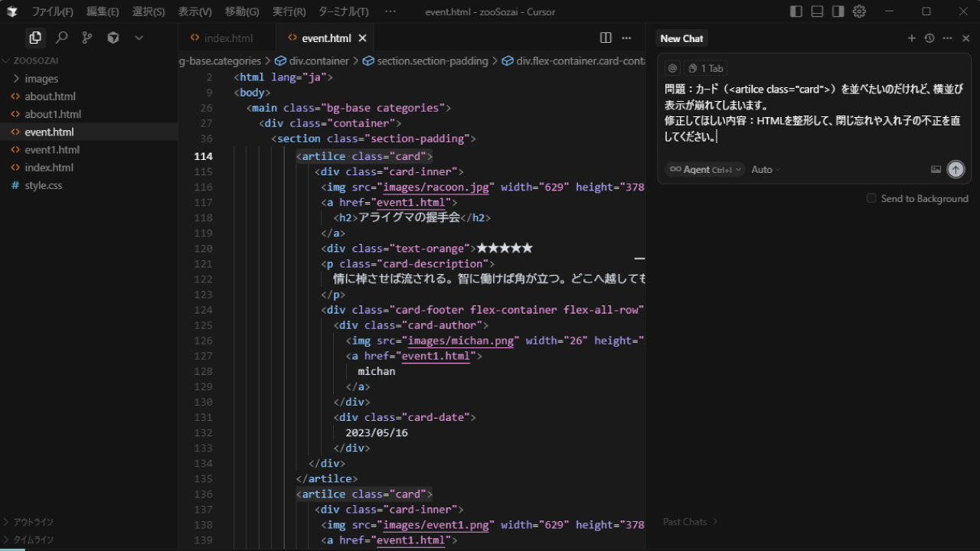
Task: Toggle the primary left sidebar layout icon
Action: click(x=796, y=11)
